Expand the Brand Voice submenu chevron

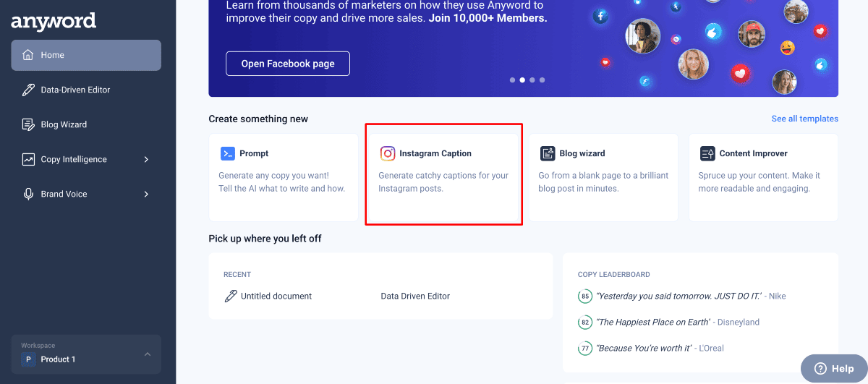click(146, 194)
